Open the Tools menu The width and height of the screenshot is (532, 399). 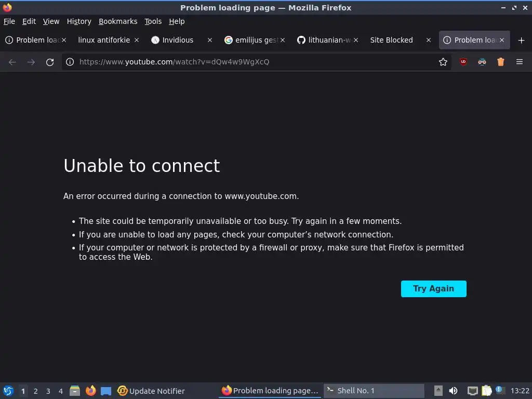[x=153, y=21]
